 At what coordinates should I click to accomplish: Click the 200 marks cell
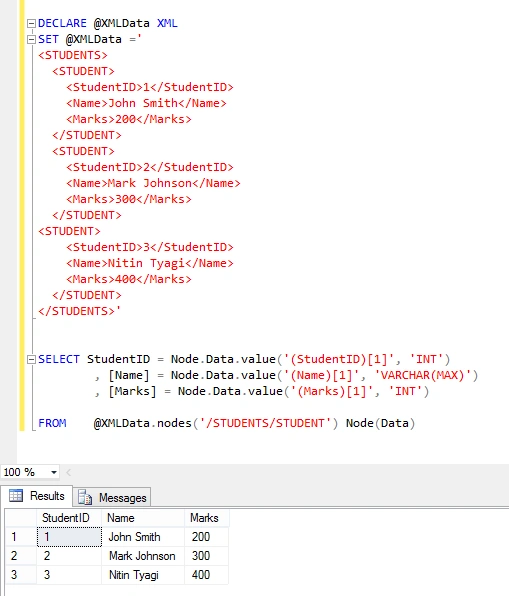coord(206,537)
